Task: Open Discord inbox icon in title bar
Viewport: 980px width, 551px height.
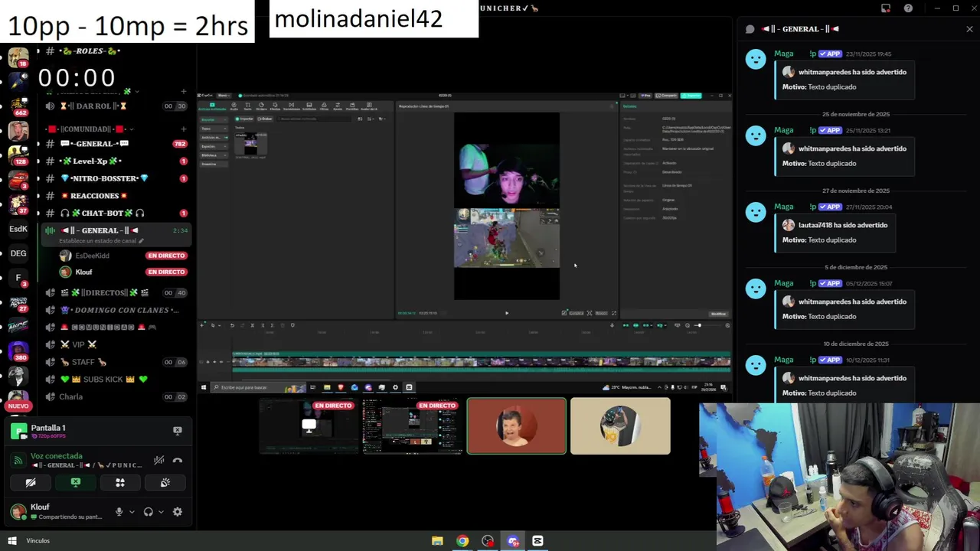Action: pos(886,8)
